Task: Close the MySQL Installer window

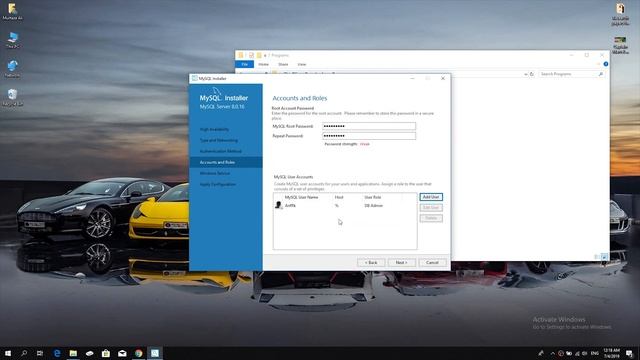Action: point(443,78)
